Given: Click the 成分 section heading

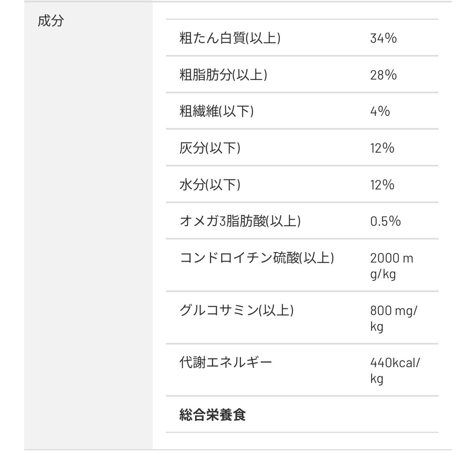Looking at the screenshot, I should (x=51, y=21).
